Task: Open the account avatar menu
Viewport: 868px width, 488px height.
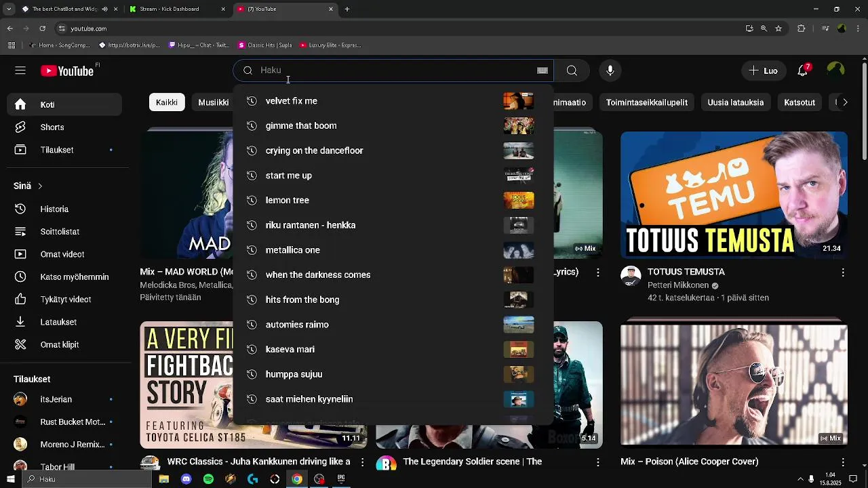Action: click(836, 70)
